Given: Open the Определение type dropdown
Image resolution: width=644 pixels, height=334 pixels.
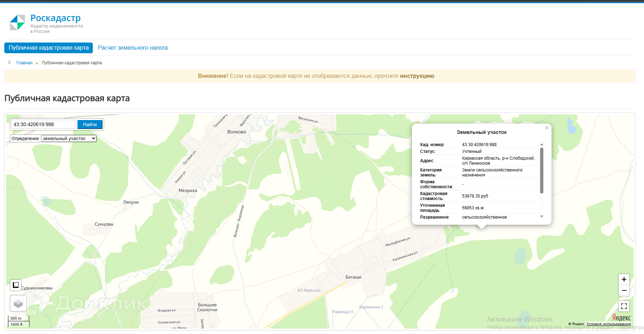Looking at the screenshot, I should coord(69,139).
